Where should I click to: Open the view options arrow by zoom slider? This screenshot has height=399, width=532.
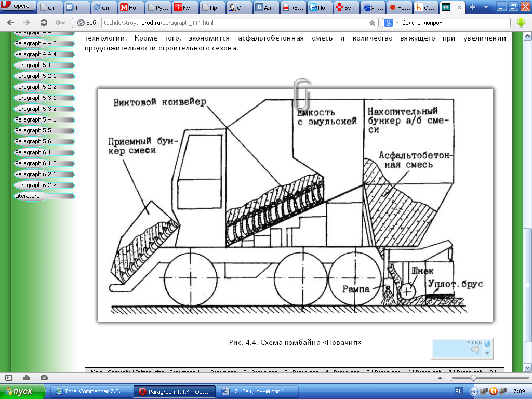coord(440,378)
